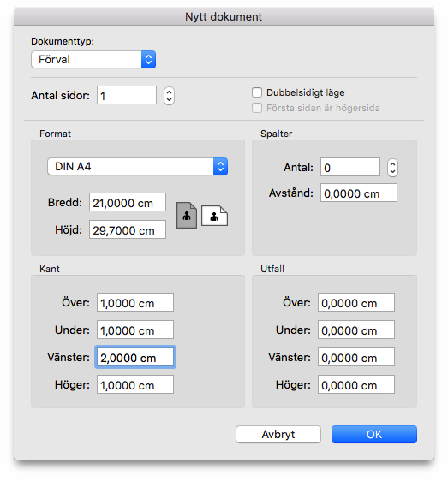Click the Utfall Över bleed field
Viewport: 448px width, 481px height.
click(356, 302)
